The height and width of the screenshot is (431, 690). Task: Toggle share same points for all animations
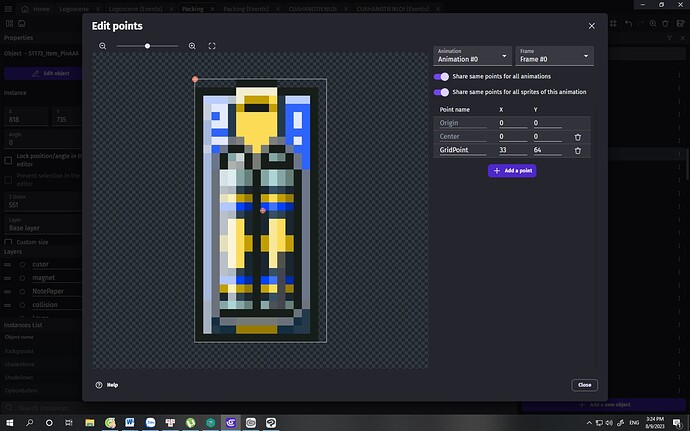click(441, 77)
